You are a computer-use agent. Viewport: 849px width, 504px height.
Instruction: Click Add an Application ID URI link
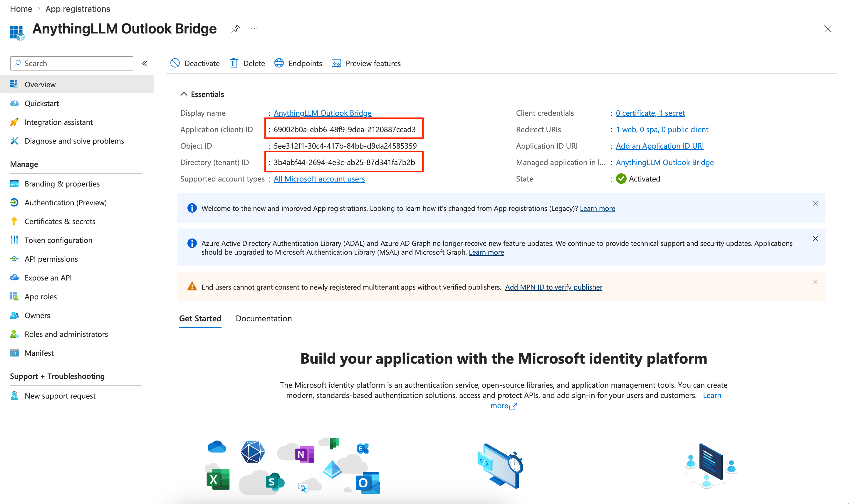click(x=660, y=146)
